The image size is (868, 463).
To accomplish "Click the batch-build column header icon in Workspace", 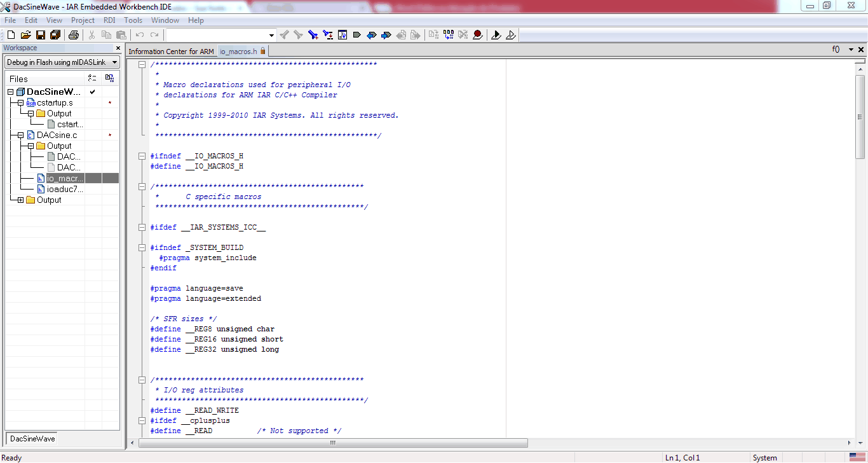I will click(x=109, y=78).
